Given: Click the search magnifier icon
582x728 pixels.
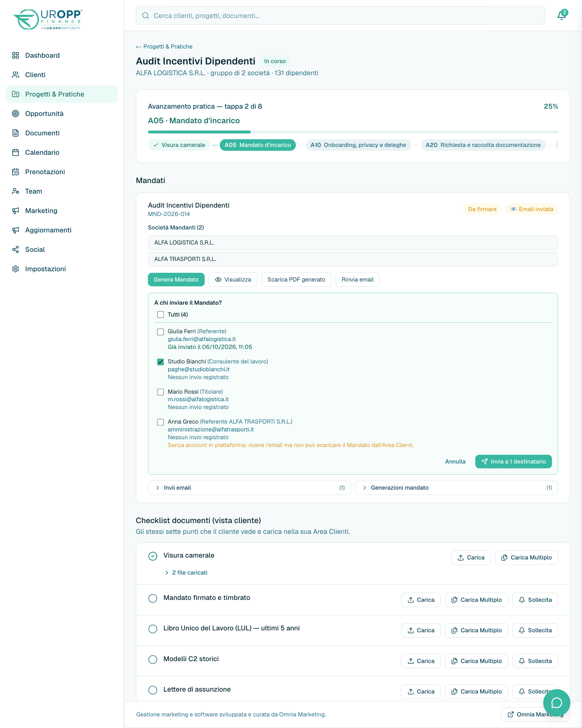Looking at the screenshot, I should (145, 16).
